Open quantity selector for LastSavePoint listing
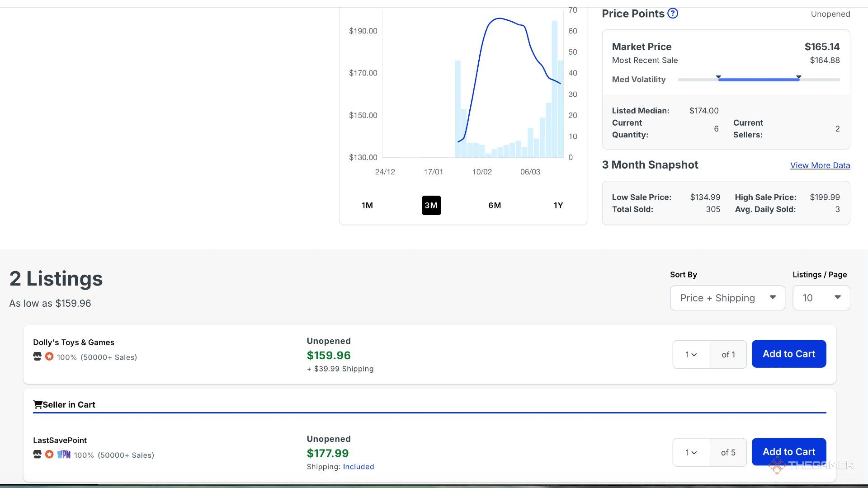Image resolution: width=868 pixels, height=488 pixels. click(x=691, y=452)
